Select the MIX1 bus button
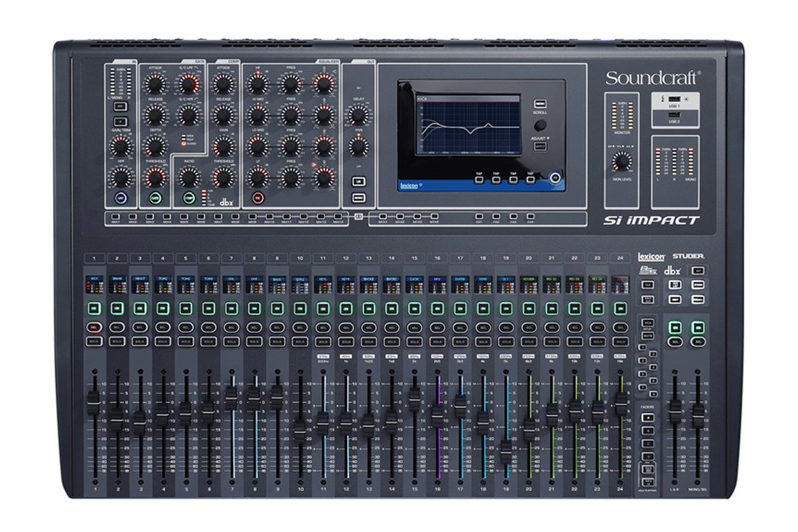Image resolution: width=798 pixels, height=532 pixels. (115, 217)
